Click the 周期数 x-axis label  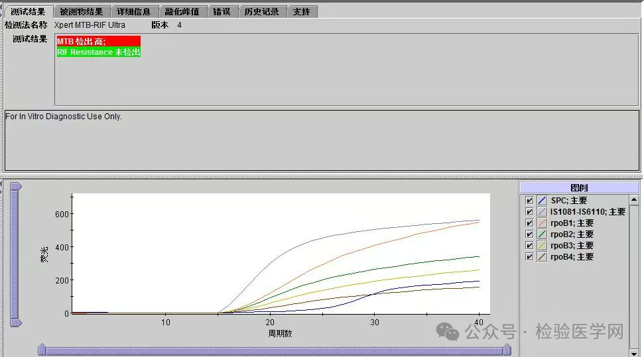pos(280,334)
